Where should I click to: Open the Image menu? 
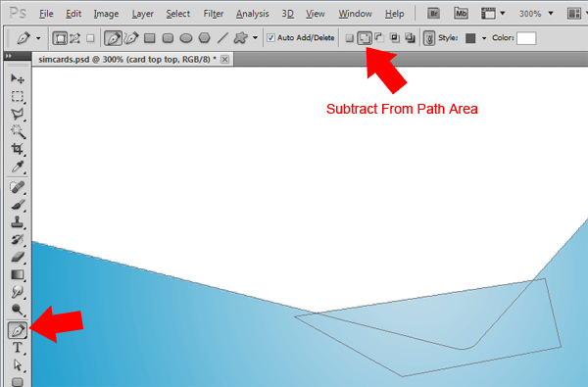click(106, 14)
